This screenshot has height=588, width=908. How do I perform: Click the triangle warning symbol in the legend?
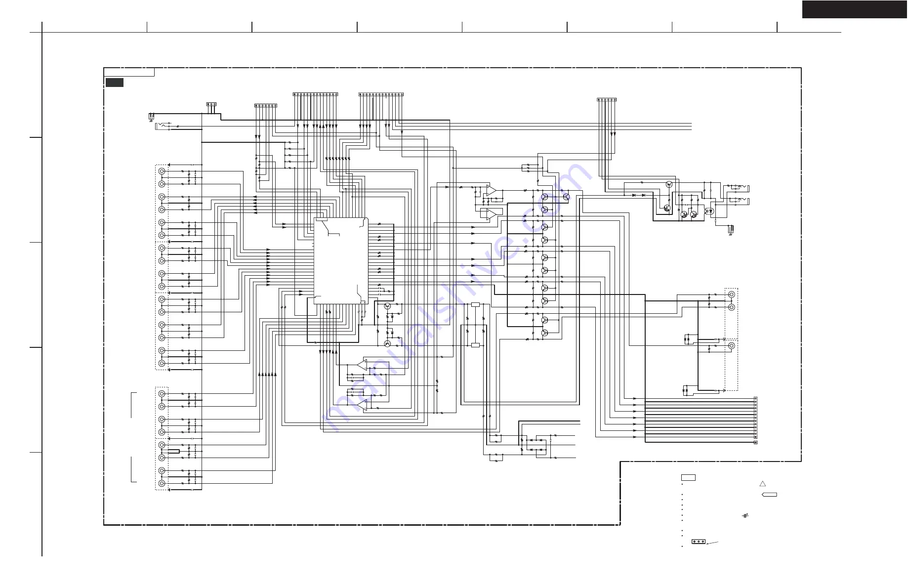pos(762,484)
